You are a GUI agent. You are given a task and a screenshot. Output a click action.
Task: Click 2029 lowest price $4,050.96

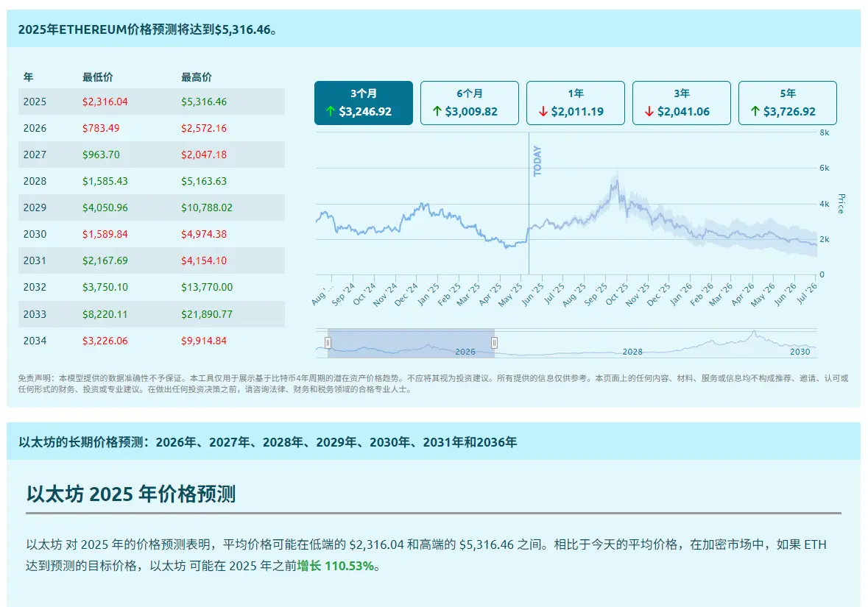[105, 208]
